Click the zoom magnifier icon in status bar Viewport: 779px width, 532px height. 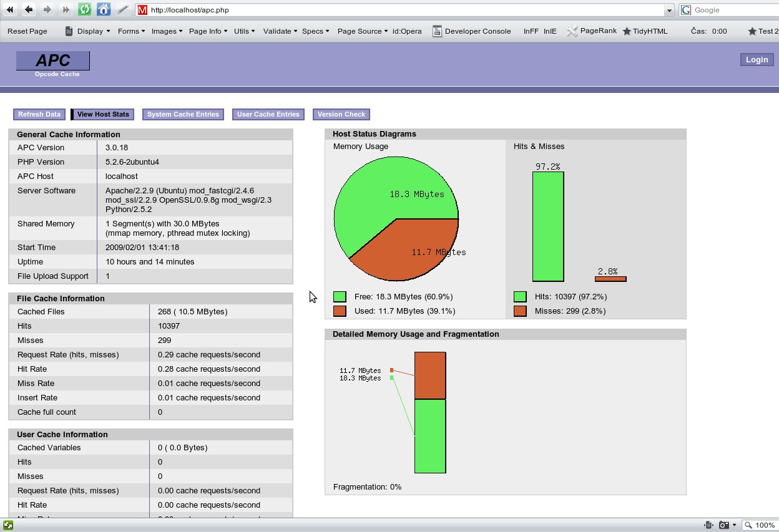coord(748,525)
